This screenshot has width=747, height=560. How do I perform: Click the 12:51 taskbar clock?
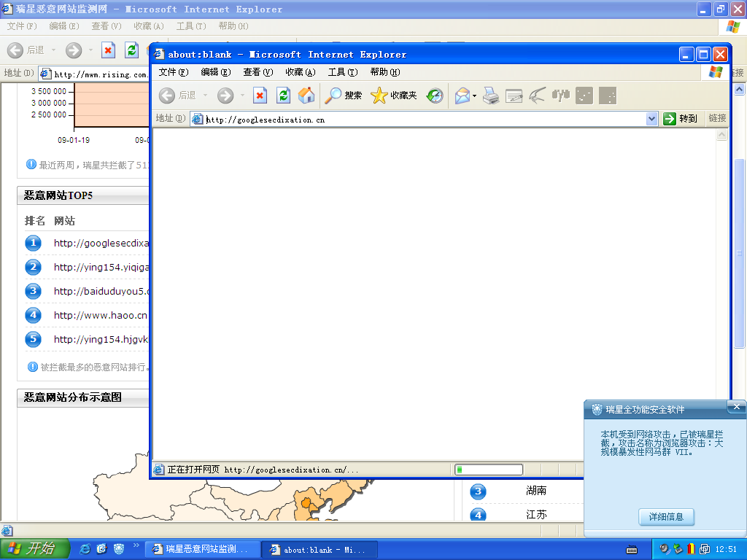click(726, 550)
